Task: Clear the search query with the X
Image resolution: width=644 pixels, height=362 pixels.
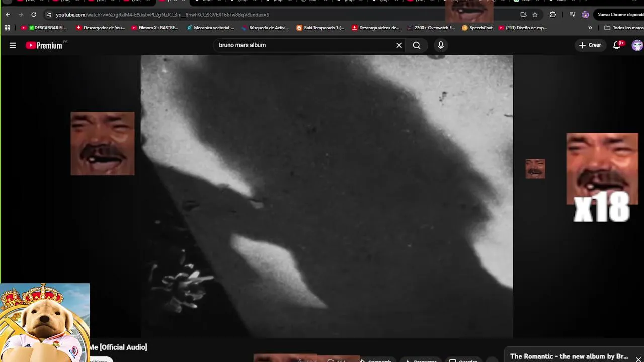Action: (399, 45)
